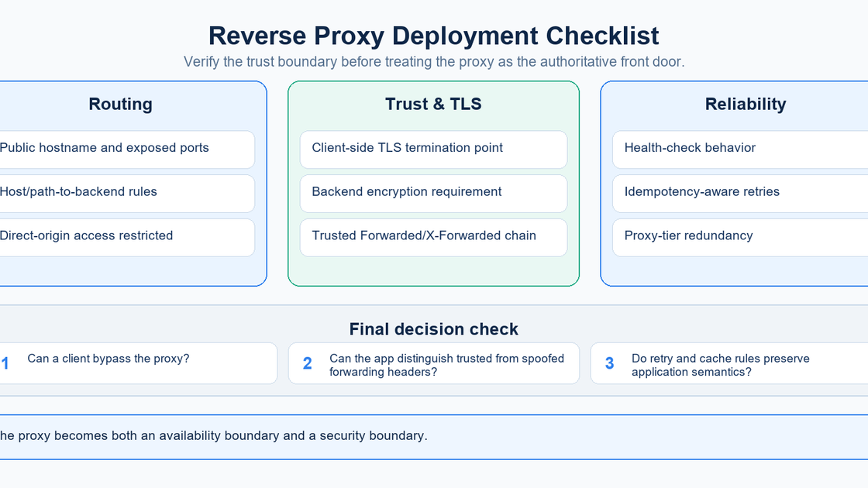This screenshot has width=868, height=488.
Task: Click the "Trust & TLS" column heading
Action: coord(433,104)
